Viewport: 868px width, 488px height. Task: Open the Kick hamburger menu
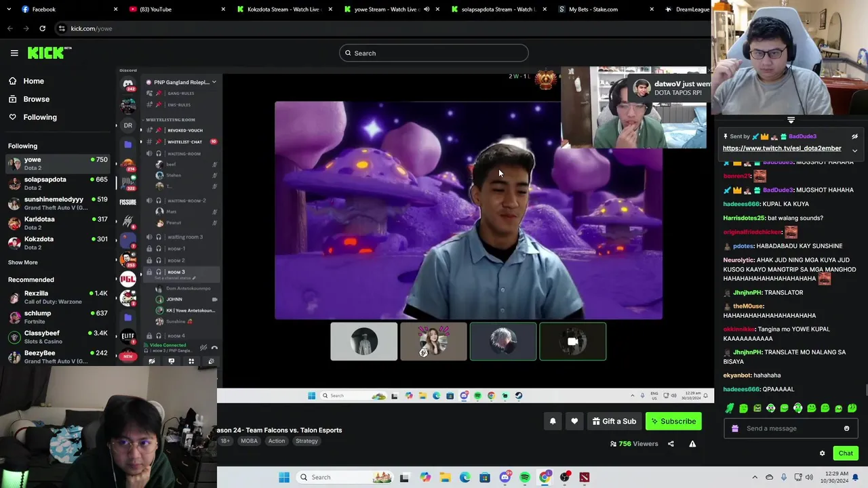[x=14, y=53]
